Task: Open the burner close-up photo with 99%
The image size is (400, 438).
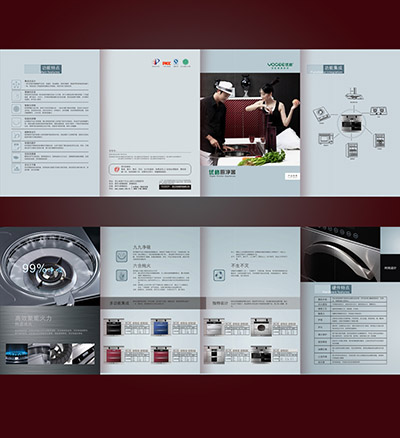Action: click(x=50, y=266)
